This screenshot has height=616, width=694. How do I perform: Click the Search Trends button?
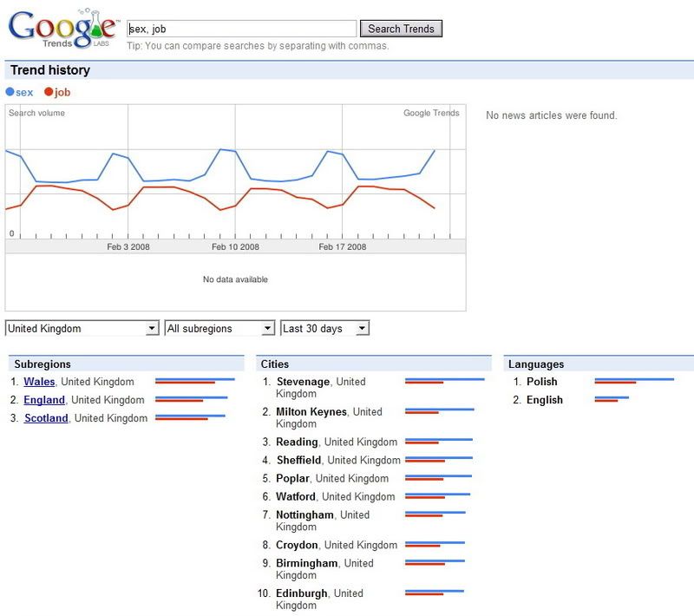(x=401, y=29)
